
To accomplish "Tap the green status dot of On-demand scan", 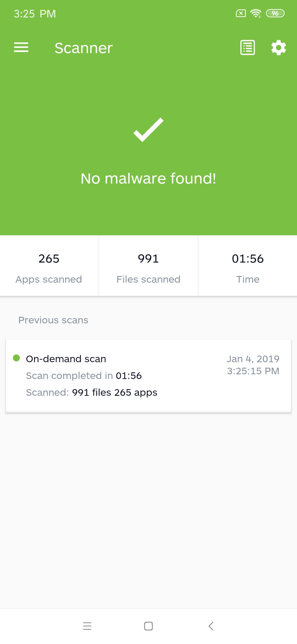I will coord(16,358).
